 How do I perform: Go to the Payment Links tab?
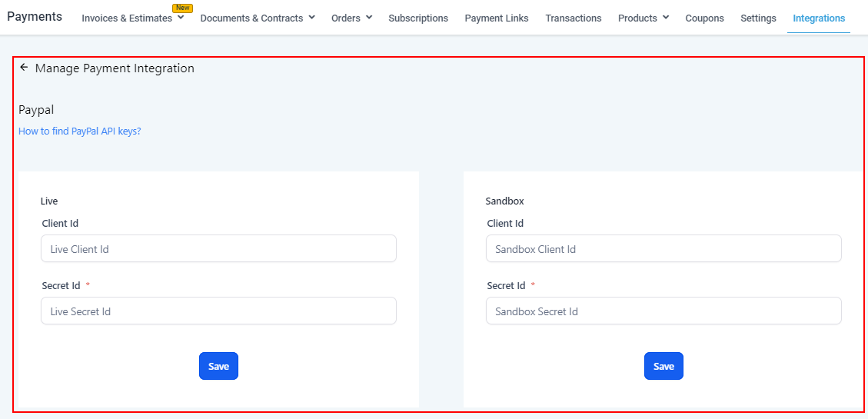(x=497, y=18)
